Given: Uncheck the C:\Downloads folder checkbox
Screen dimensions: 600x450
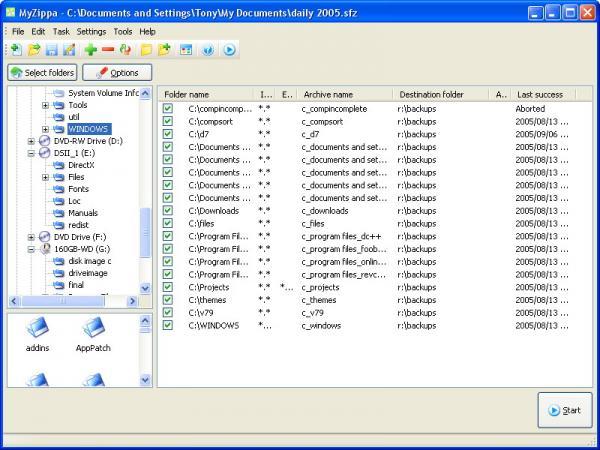Looking at the screenshot, I should pyautogui.click(x=168, y=211).
